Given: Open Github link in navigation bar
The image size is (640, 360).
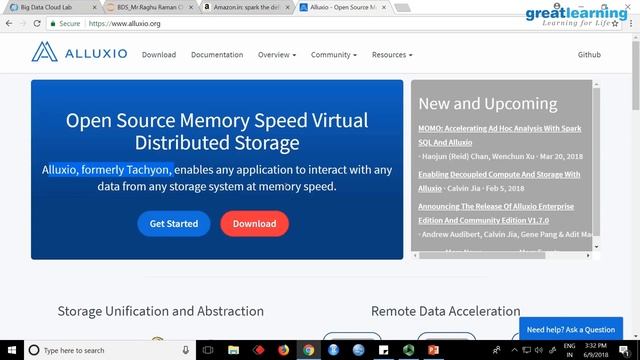Looking at the screenshot, I should click(589, 55).
